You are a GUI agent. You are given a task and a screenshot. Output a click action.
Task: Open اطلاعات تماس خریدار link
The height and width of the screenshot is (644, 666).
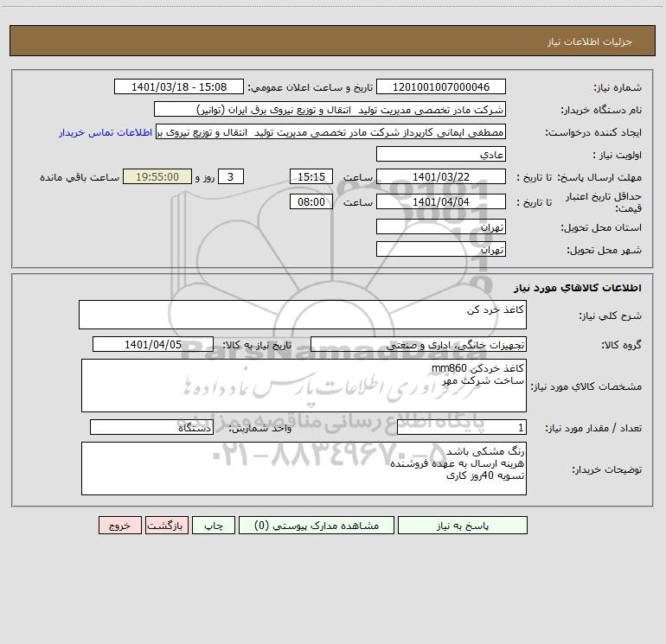tap(106, 132)
